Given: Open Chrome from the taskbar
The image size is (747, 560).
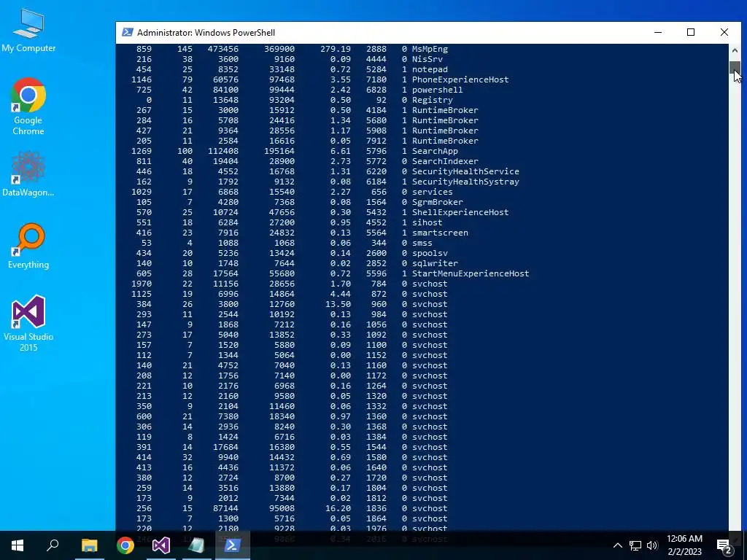Looking at the screenshot, I should point(125,545).
